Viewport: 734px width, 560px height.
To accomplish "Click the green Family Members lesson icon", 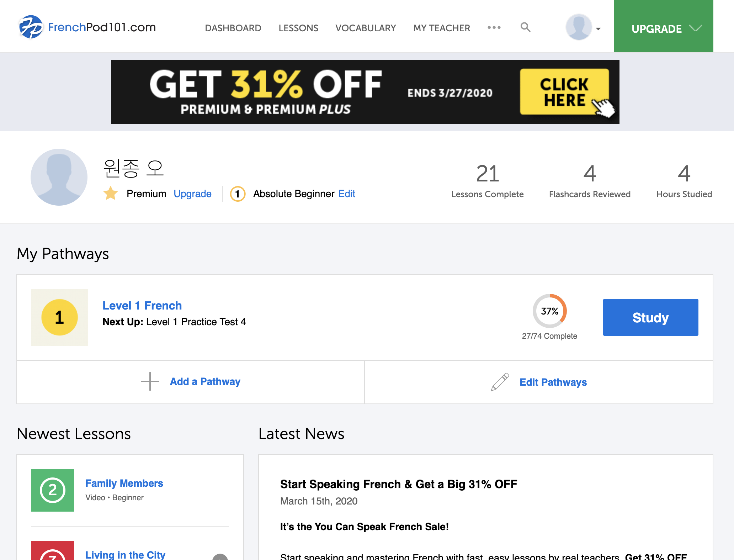I will 53,490.
